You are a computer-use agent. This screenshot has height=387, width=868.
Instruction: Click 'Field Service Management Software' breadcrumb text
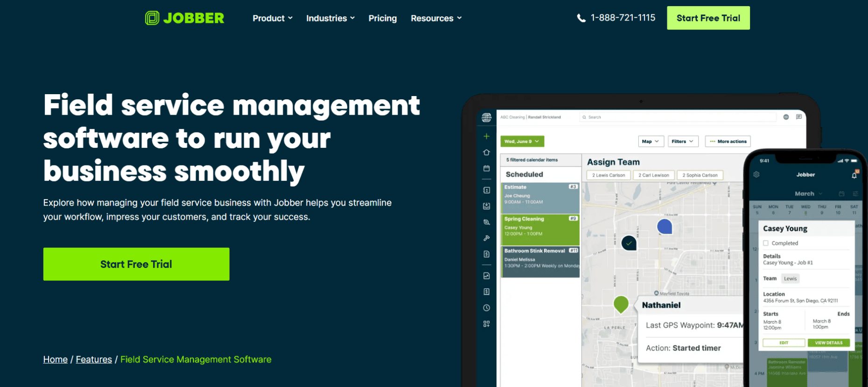196,359
